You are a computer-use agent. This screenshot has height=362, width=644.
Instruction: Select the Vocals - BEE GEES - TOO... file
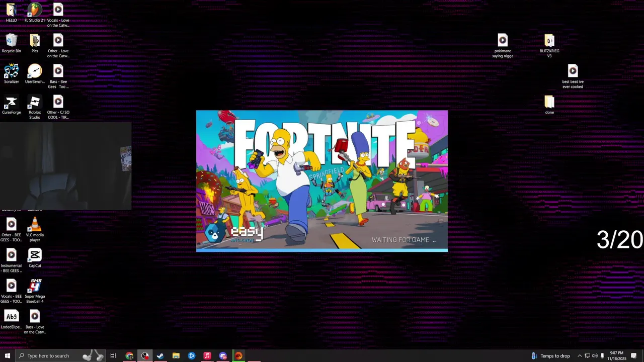coord(11,292)
